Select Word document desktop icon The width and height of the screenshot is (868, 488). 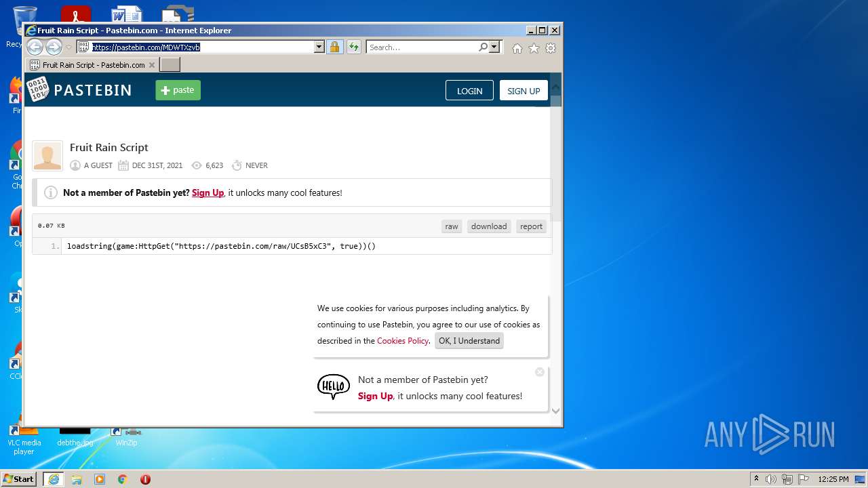127,14
